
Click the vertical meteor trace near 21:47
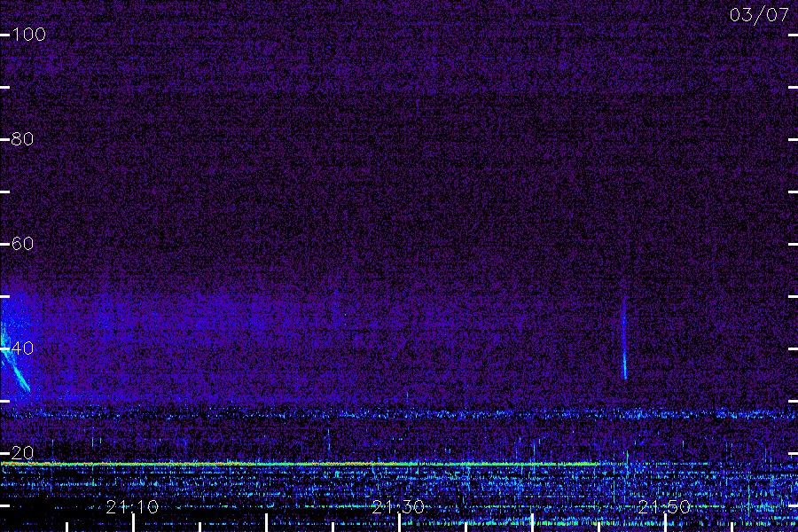point(624,339)
